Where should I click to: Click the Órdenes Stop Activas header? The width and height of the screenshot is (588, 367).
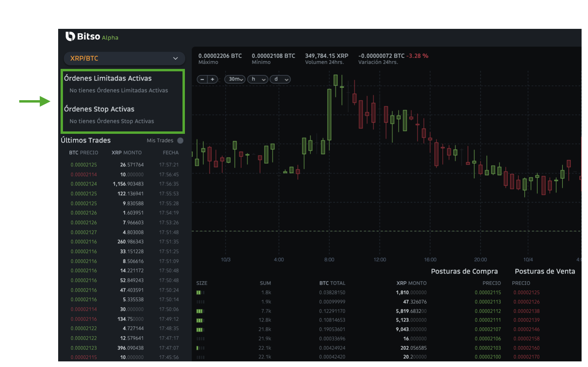tap(99, 109)
